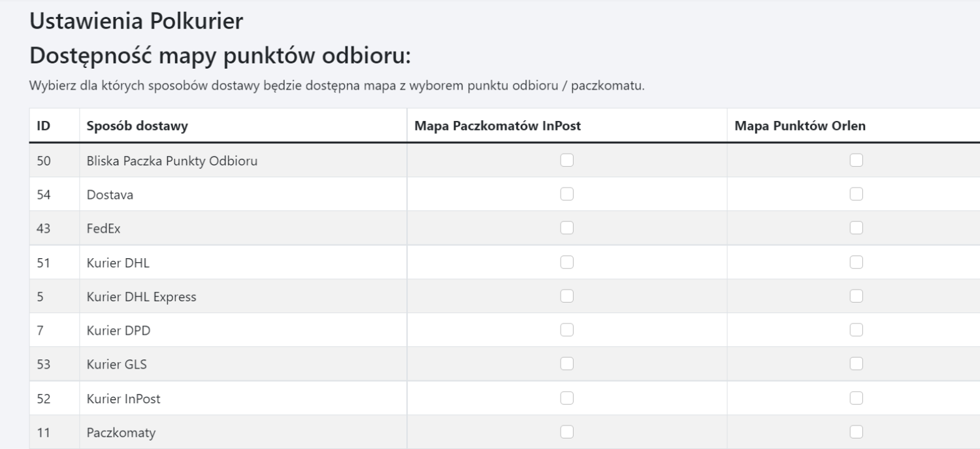
Task: Enable InPost map for FedEx
Action: 567,227
